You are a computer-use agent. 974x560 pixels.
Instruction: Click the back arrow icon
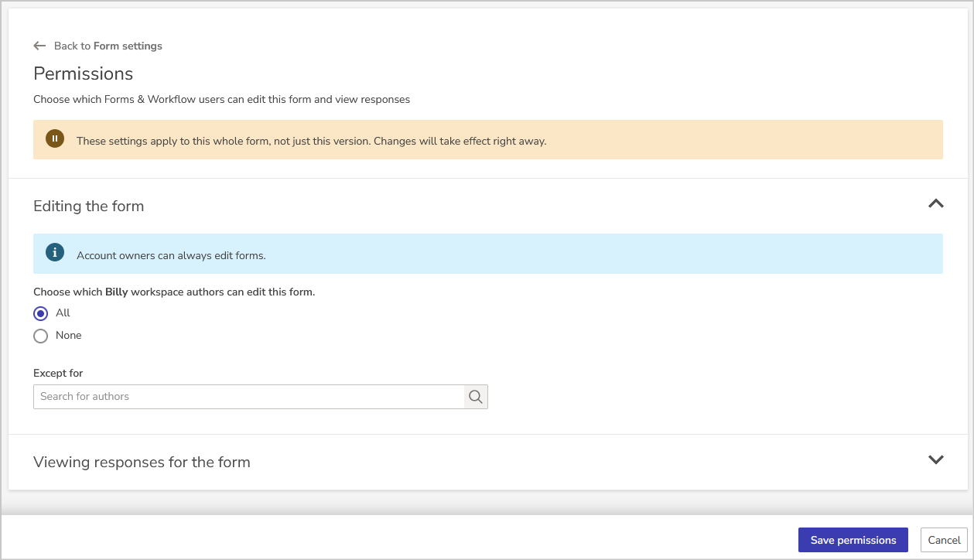(39, 46)
